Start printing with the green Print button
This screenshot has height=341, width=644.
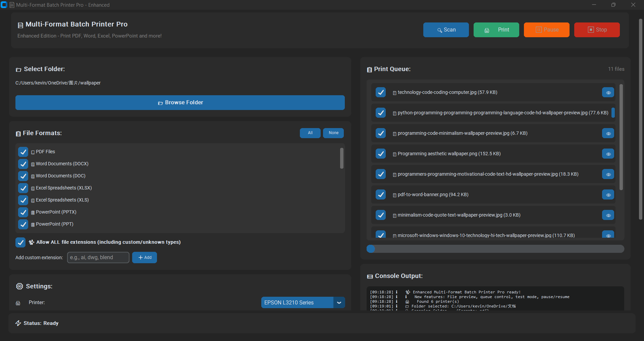[x=496, y=30]
